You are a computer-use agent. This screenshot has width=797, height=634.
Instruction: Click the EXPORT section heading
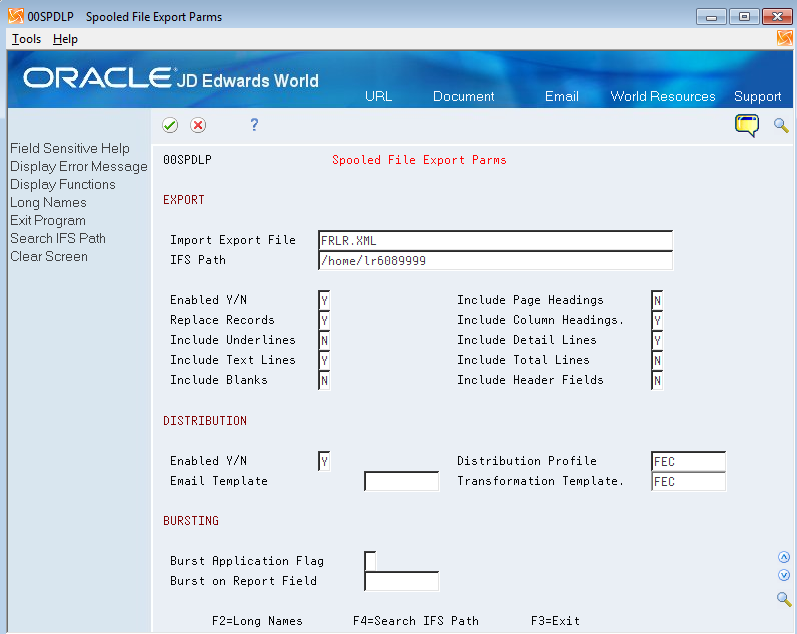(x=183, y=200)
